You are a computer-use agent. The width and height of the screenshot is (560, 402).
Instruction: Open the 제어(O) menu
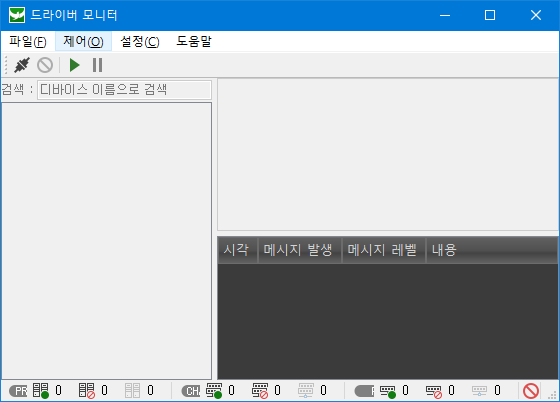84,41
